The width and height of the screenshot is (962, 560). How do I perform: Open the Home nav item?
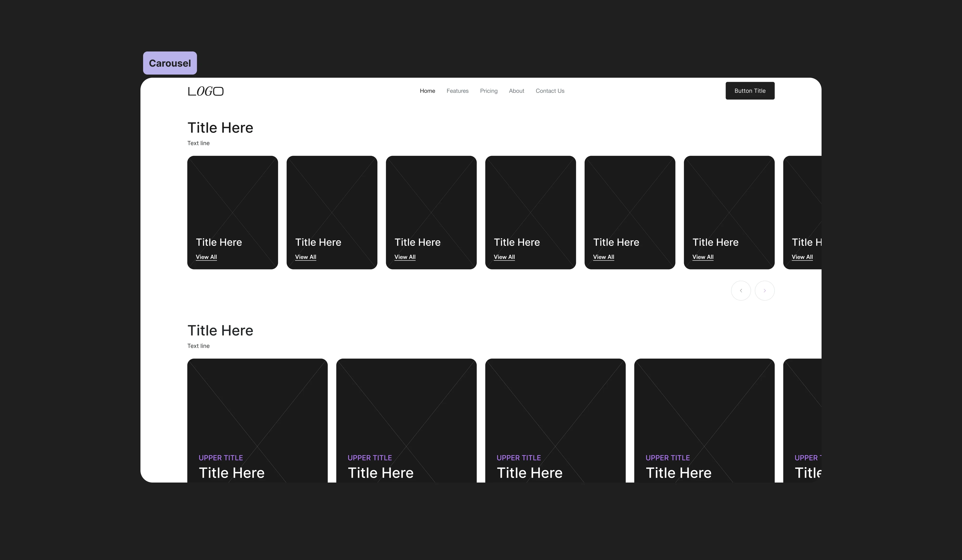pyautogui.click(x=427, y=91)
